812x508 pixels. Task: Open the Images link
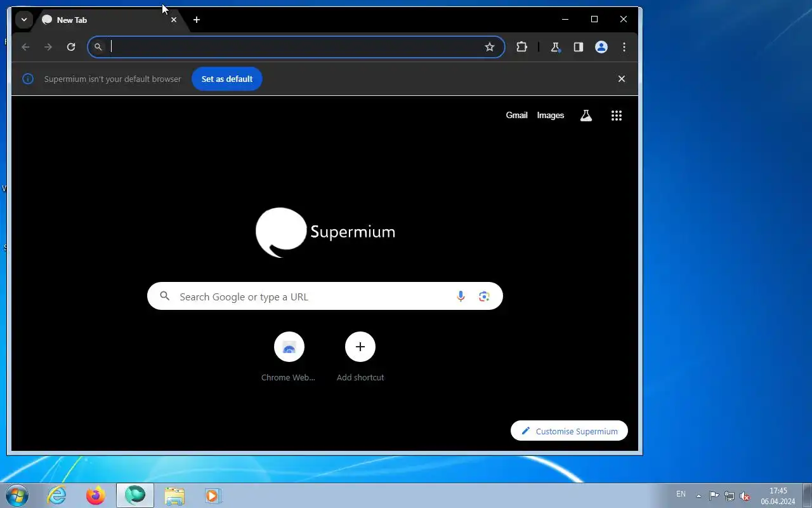pyautogui.click(x=551, y=115)
